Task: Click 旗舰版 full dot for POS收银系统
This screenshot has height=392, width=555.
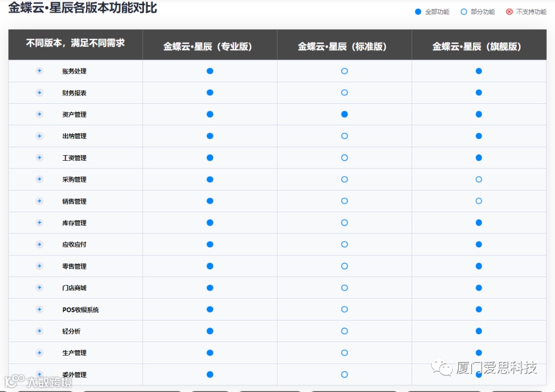Action: click(x=479, y=309)
